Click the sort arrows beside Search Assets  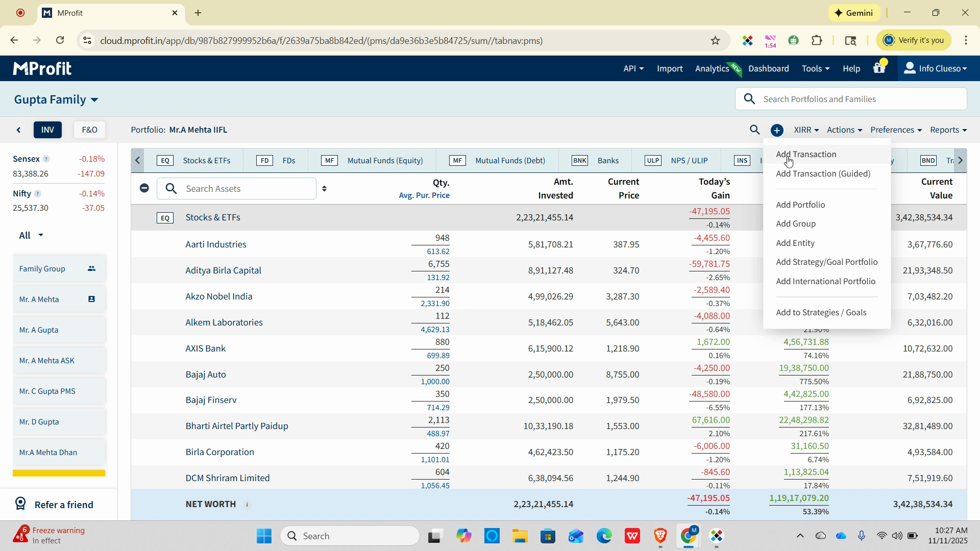coord(324,189)
